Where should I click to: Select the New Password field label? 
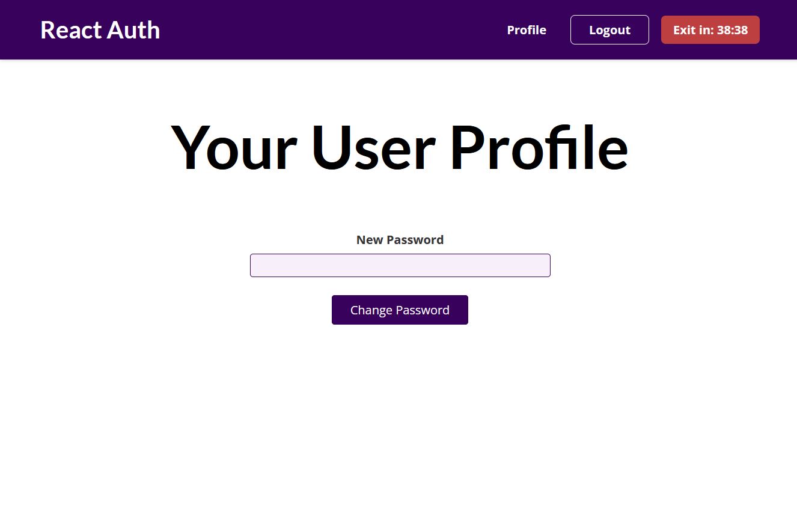click(400, 239)
